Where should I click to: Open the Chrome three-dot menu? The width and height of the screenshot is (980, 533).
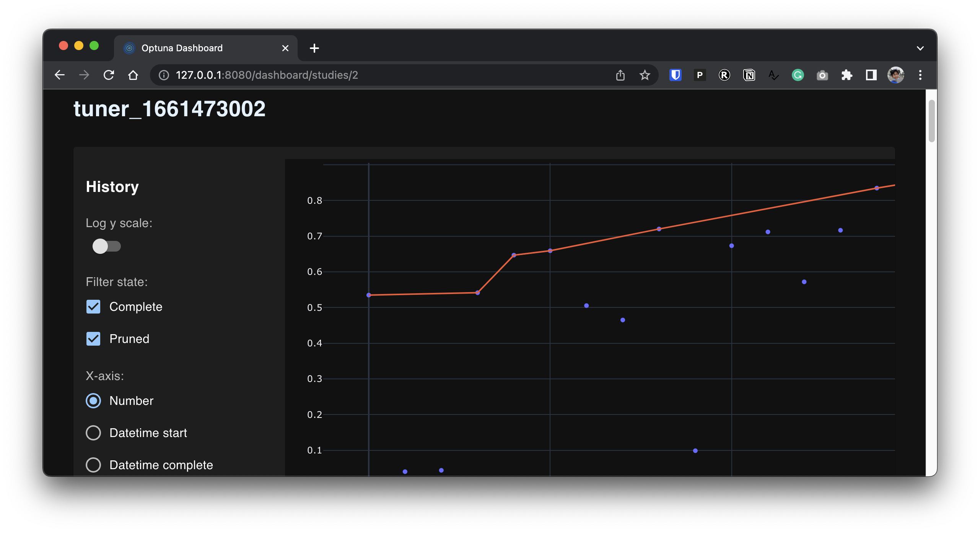click(920, 75)
